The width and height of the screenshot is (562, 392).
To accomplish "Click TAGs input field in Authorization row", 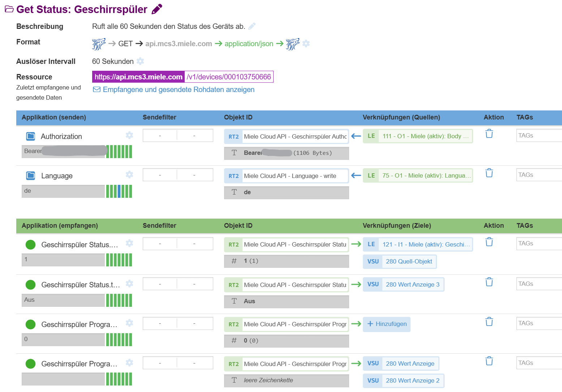I will pos(539,136).
